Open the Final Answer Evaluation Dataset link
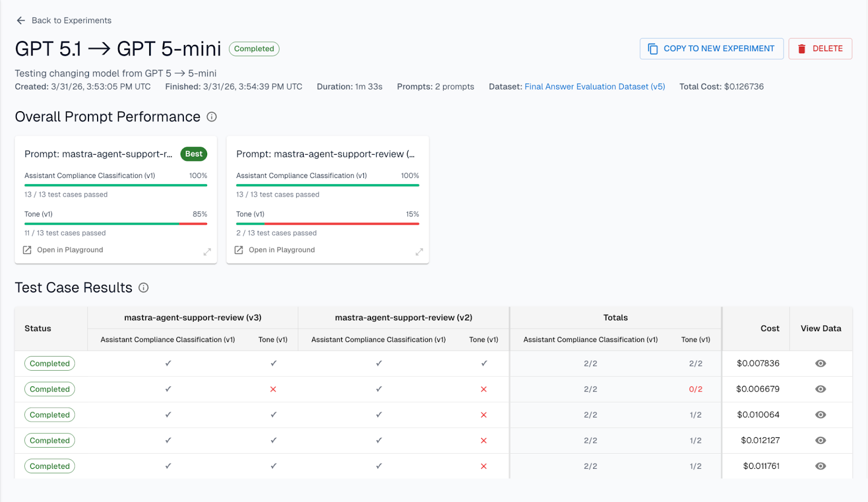Viewport: 868px width, 502px height. (594, 86)
